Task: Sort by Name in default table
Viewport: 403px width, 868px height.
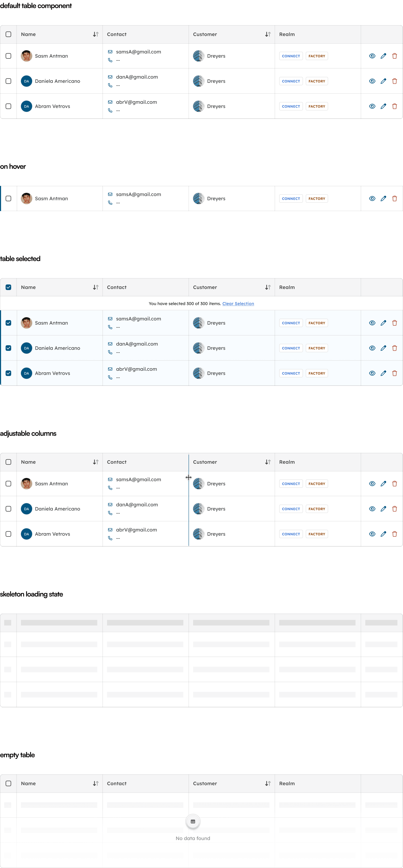Action: tap(96, 34)
